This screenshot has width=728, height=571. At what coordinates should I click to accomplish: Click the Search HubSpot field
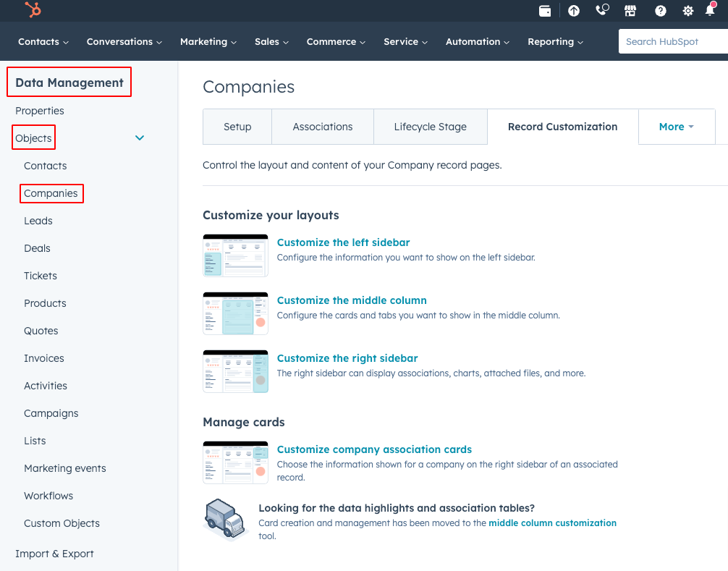coord(673,41)
